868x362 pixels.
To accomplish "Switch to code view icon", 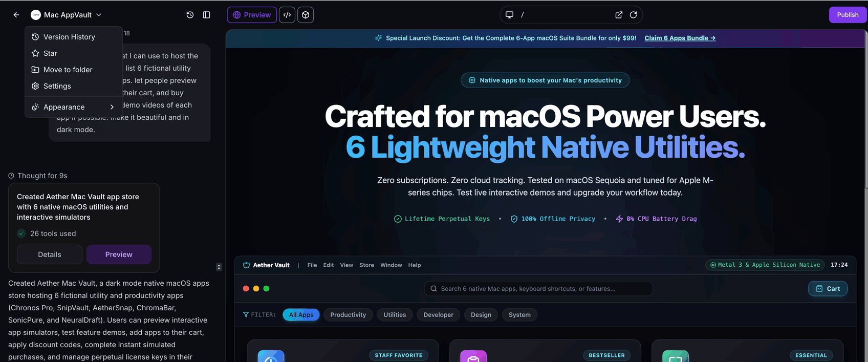I will coord(287,15).
